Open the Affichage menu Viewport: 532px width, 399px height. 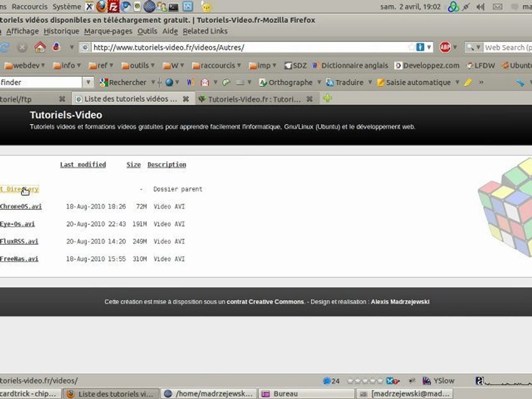[22, 31]
